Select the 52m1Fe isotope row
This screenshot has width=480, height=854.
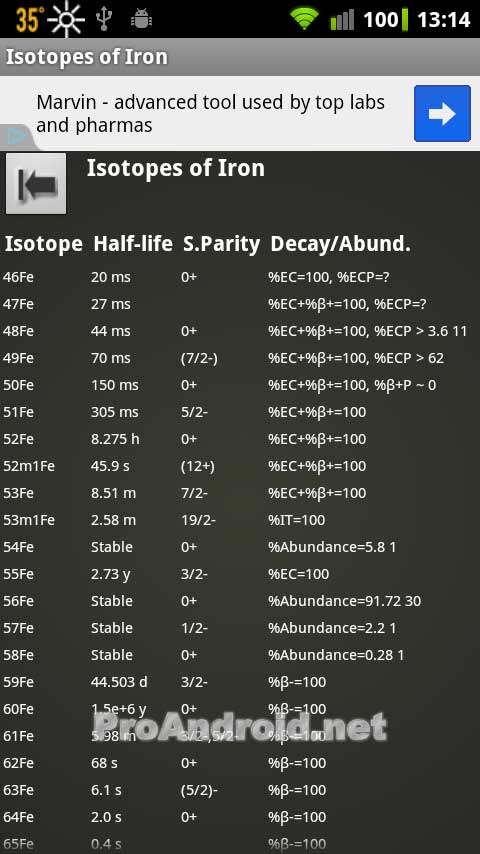tap(240, 466)
